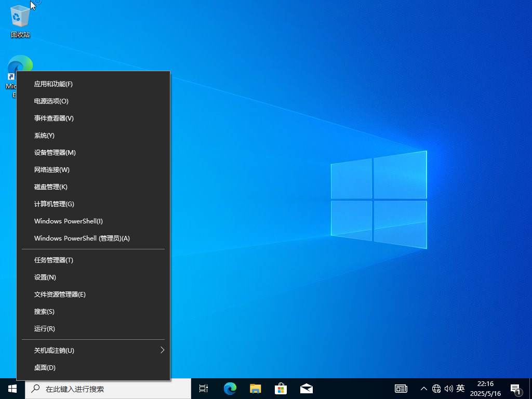This screenshot has height=399, width=532.
Task: Launch Windows PowerShell (管理员)(A)
Action: (94, 238)
